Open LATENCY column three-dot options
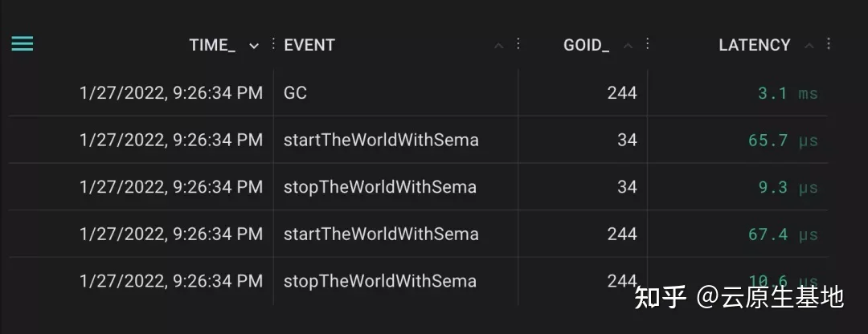868x334 pixels. [828, 44]
